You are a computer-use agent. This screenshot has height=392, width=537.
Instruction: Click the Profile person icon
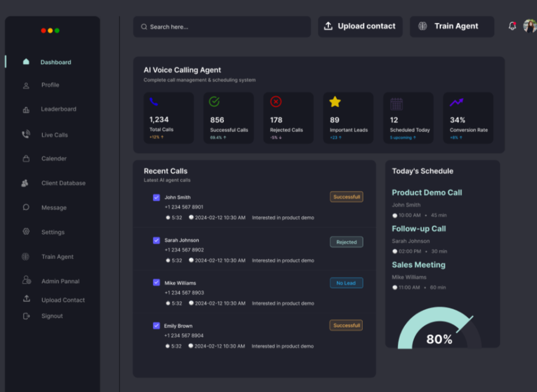pyautogui.click(x=26, y=86)
